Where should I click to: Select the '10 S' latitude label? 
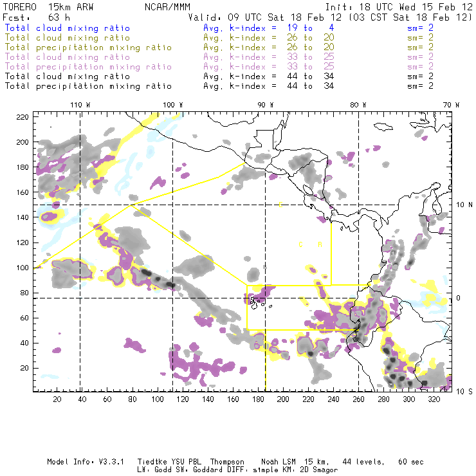464,392
